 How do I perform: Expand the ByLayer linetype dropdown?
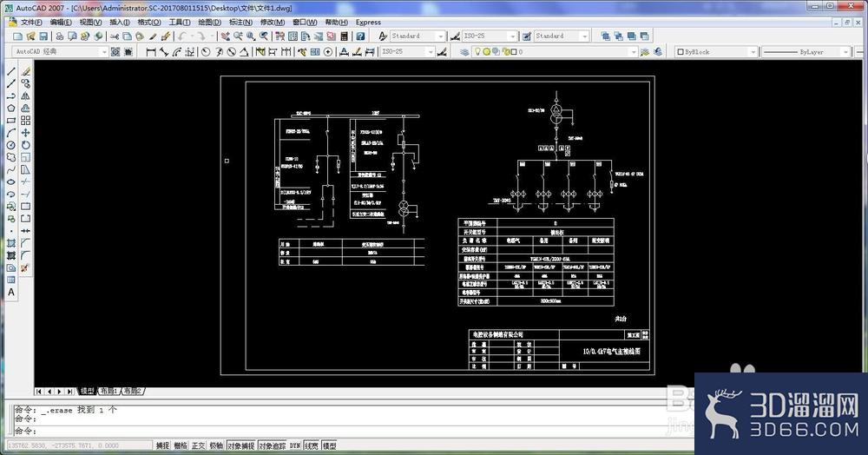pos(806,51)
